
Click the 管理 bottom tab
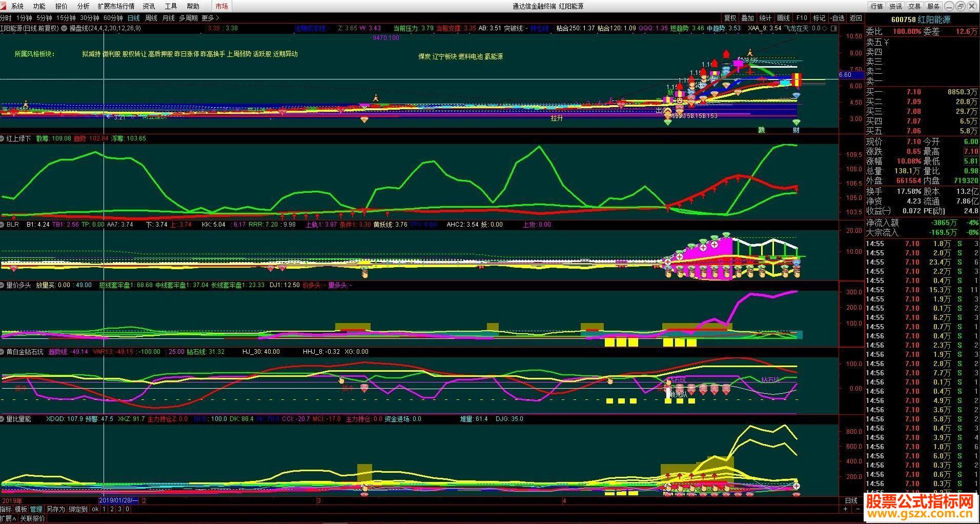(x=36, y=509)
